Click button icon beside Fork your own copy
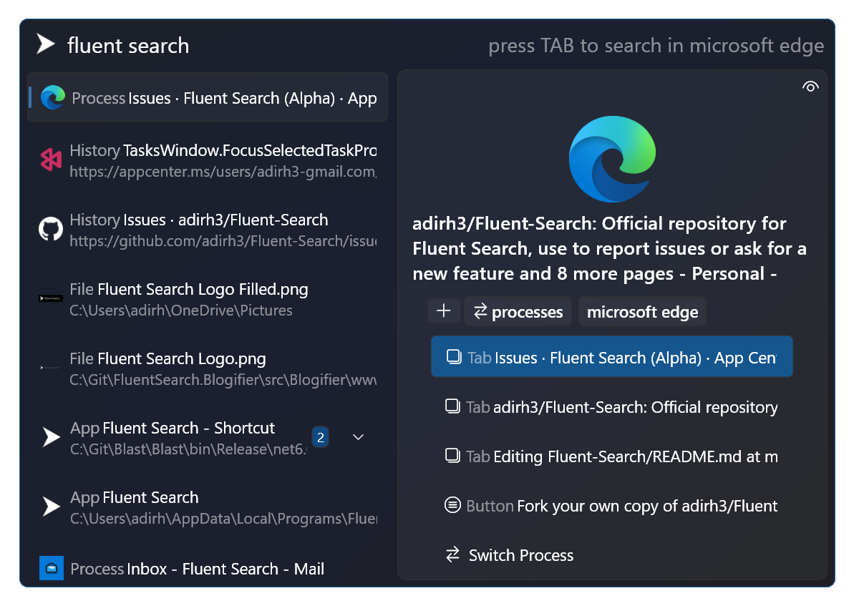This screenshot has height=616, width=859. coord(452,505)
